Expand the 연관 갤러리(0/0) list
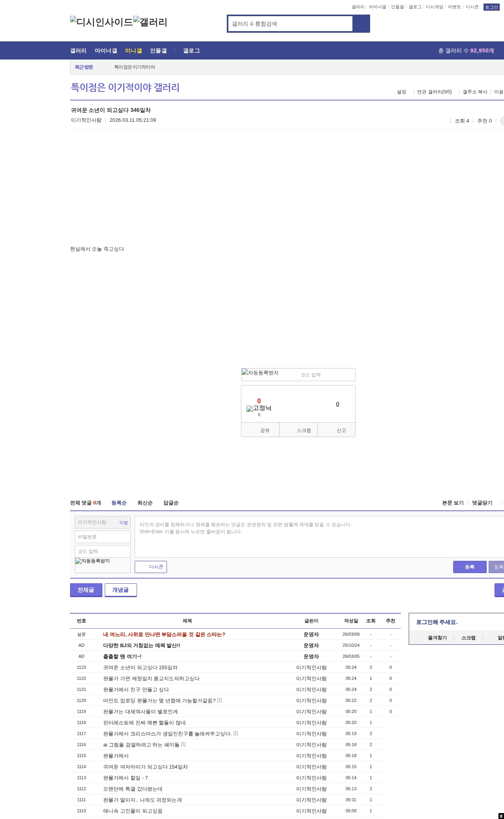Image resolution: width=504 pixels, height=819 pixels. [x=434, y=92]
